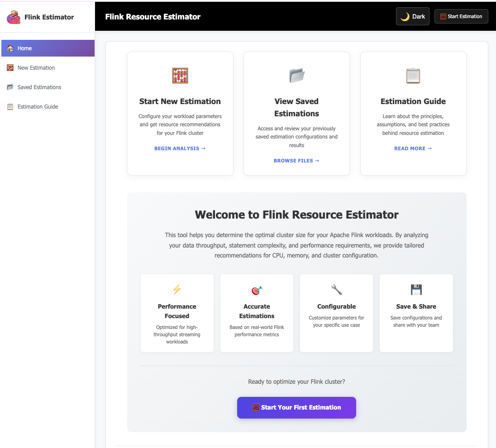This screenshot has width=496, height=448.
Task: Click the Start Your First Estimation button
Action: click(x=296, y=408)
